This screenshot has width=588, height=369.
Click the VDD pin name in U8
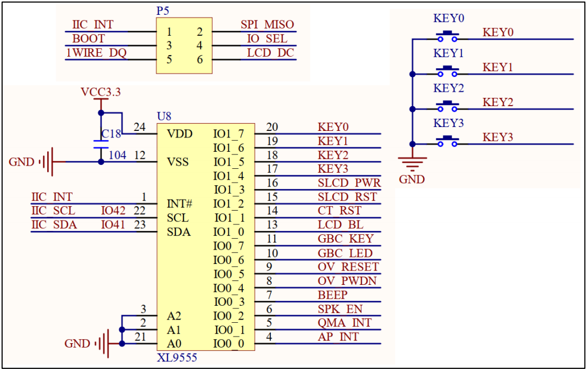pos(180,134)
